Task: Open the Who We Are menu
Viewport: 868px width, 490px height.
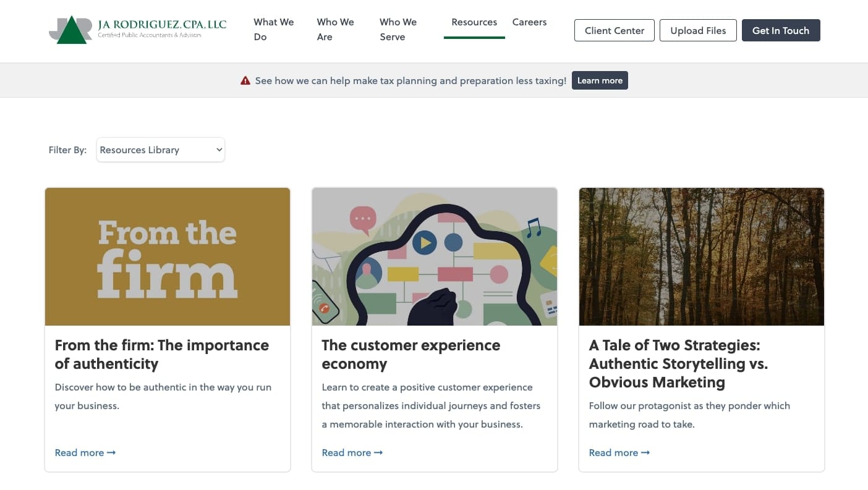Action: [x=335, y=30]
